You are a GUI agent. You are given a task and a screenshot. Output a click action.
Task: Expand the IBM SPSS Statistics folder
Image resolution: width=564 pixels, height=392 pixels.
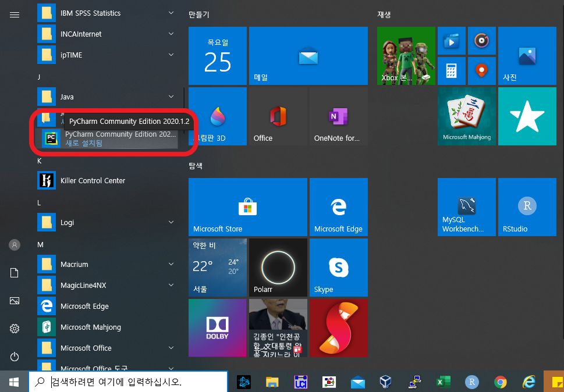click(107, 13)
